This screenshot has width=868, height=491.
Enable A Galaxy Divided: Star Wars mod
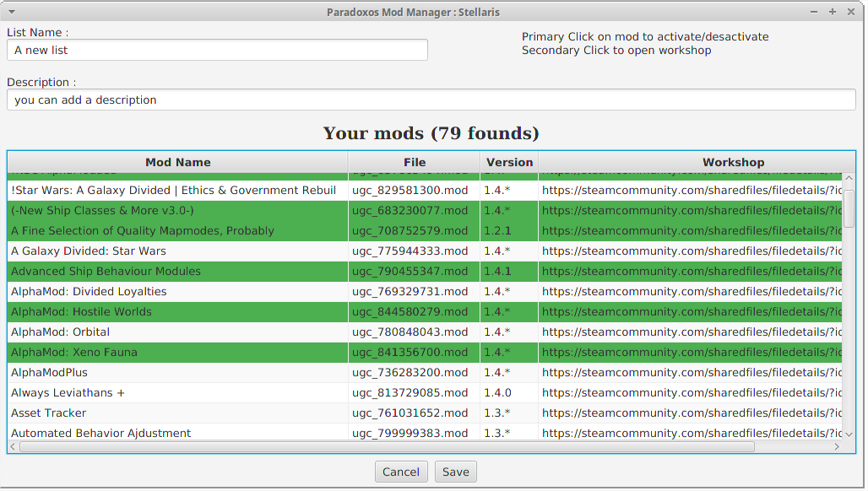177,251
